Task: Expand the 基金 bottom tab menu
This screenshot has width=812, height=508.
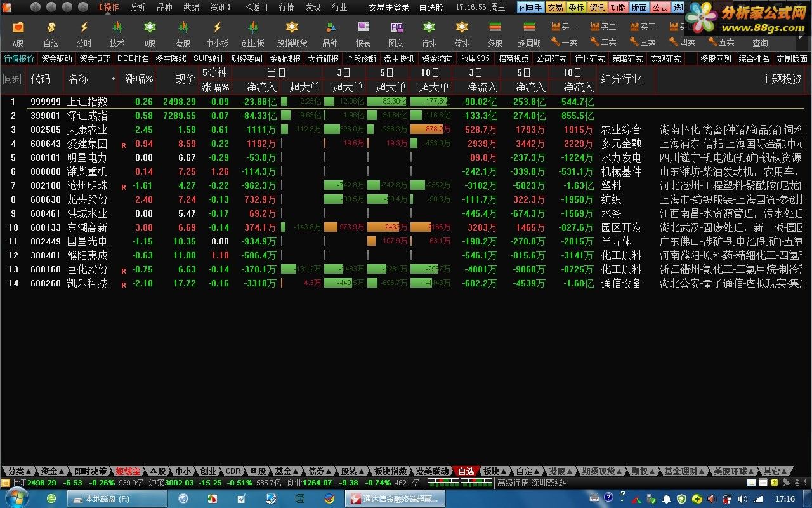Action: pyautogui.click(x=287, y=471)
